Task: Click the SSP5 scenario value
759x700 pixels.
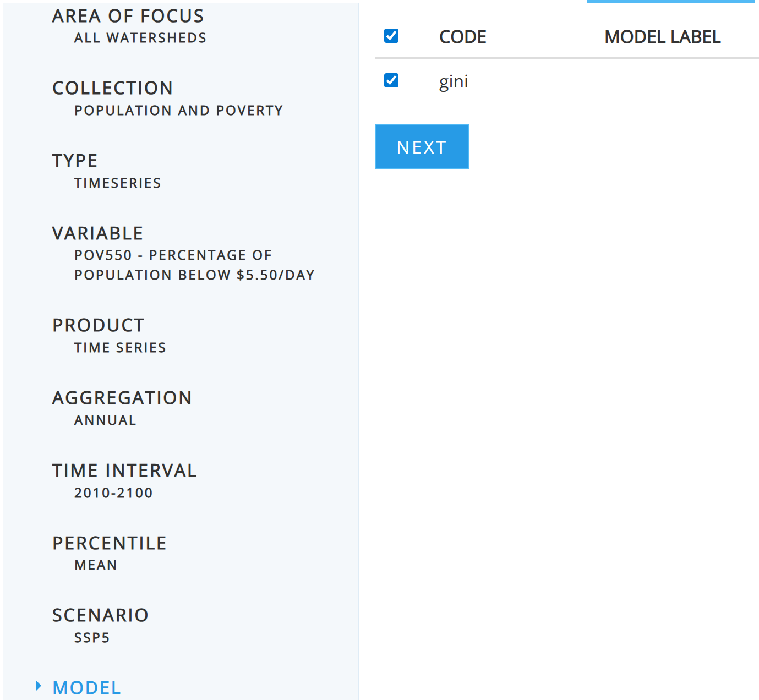Action: 92,638
